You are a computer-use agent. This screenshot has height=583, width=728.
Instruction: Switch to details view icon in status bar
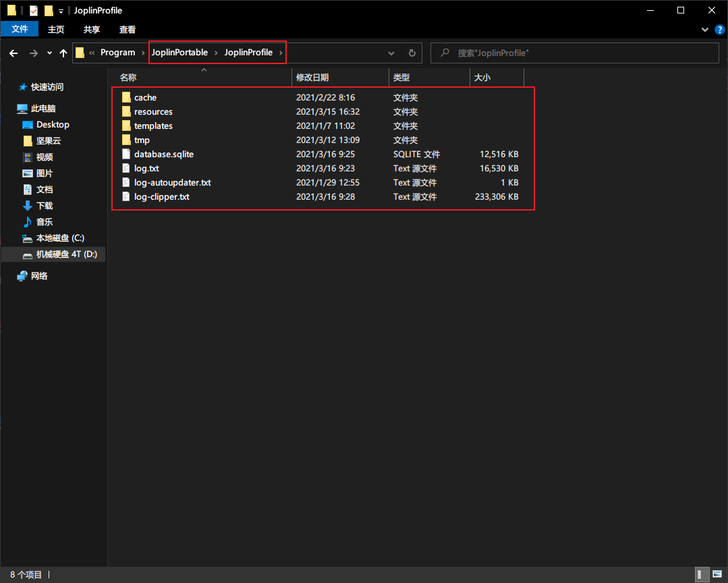click(702, 575)
